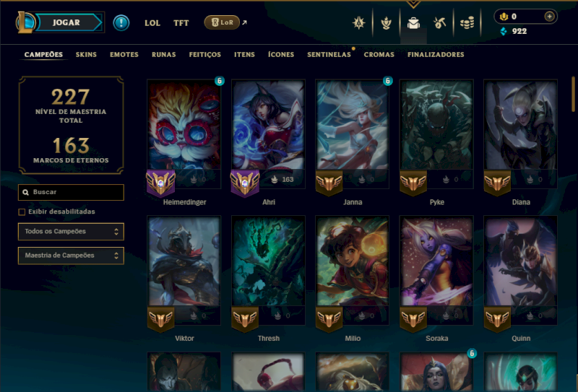Switch to the SKINS tab
Image resolution: width=578 pixels, height=392 pixels.
tap(86, 55)
